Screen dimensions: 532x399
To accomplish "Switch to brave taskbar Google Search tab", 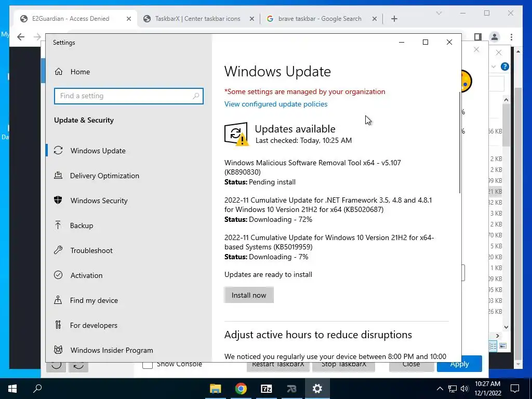I will click(320, 19).
